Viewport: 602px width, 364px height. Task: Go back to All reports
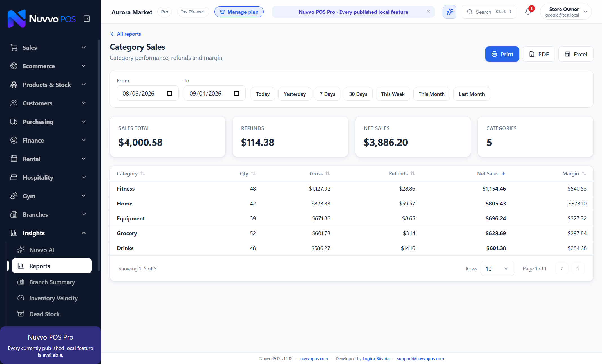point(126,34)
